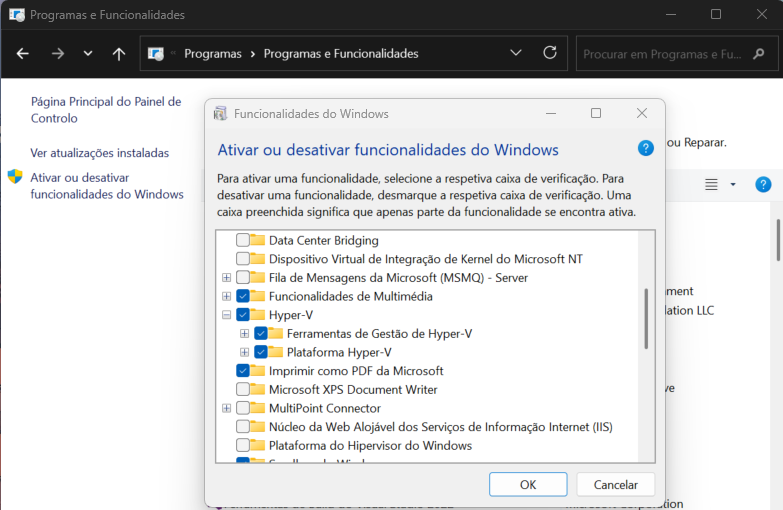This screenshot has width=783, height=510.
Task: Disable Imprimir como PDF da Microsoft
Action: click(243, 371)
